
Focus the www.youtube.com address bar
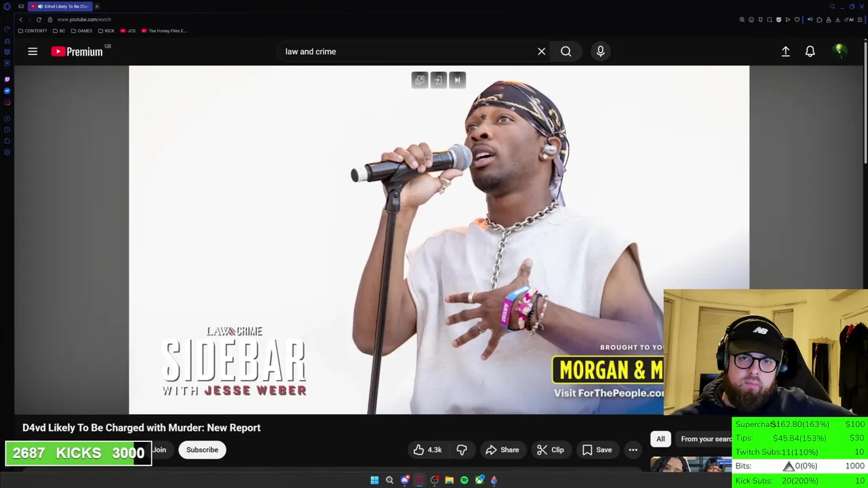coord(84,20)
